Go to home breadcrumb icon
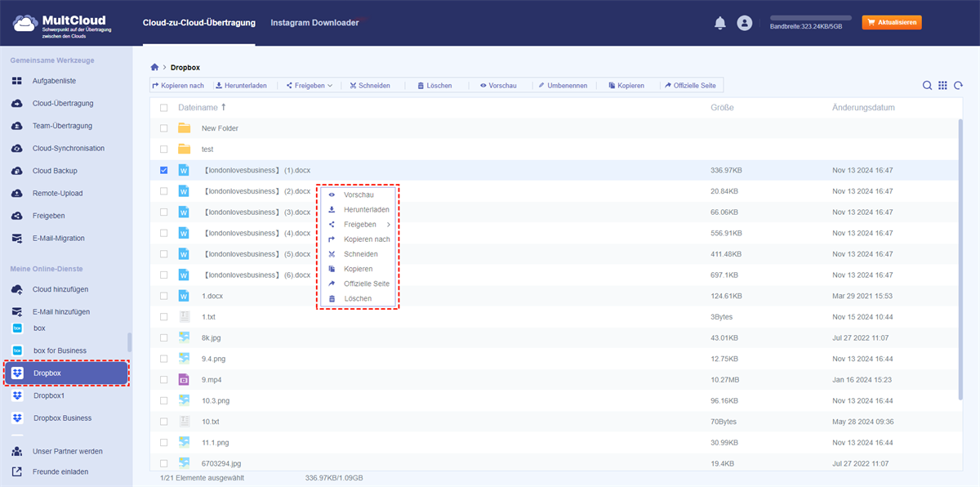The image size is (980, 487). tap(154, 67)
